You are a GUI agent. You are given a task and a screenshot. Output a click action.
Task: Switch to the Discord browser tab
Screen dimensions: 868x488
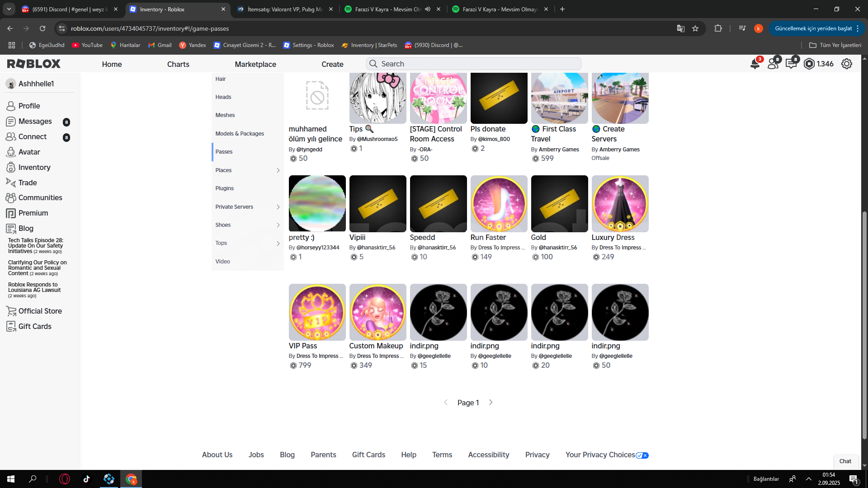click(70, 9)
